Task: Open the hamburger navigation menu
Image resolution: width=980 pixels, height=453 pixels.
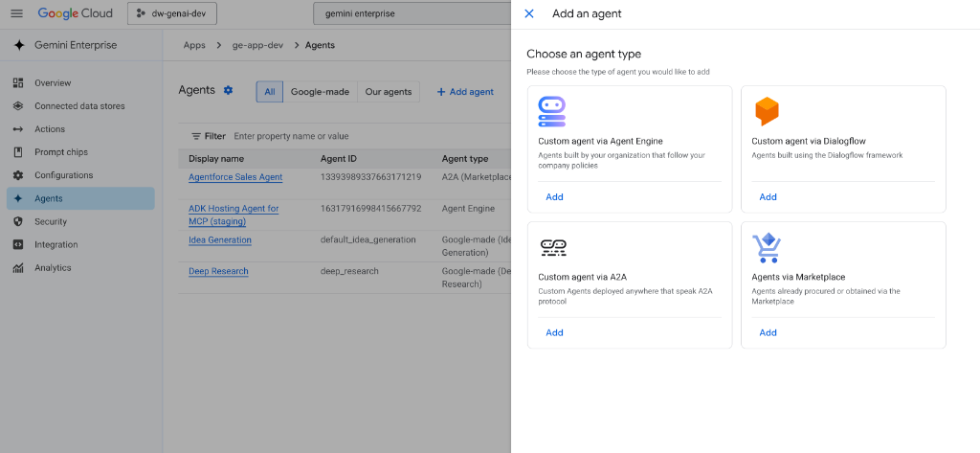Action: 17,13
